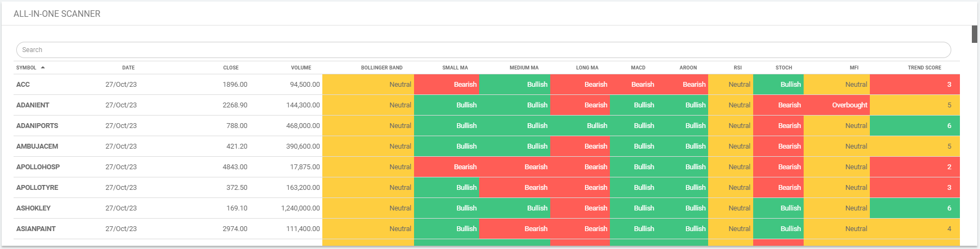980x249 pixels.
Task: Click APOLLOHOSP Bearish Medium MA cell
Action: (x=515, y=167)
